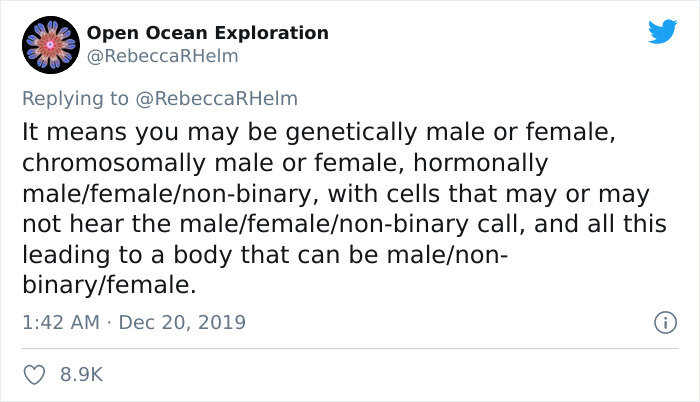Image resolution: width=700 pixels, height=402 pixels.
Task: Open the 1:42 AM timestamp link
Action: 61,322
